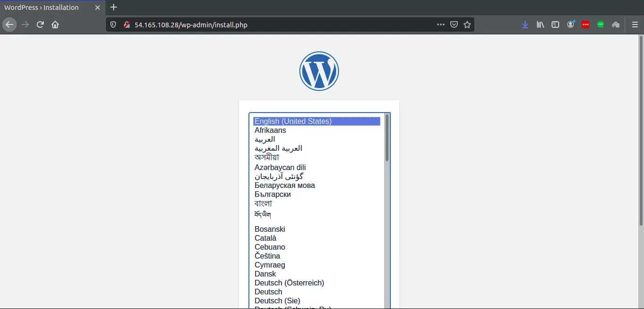Click the WordPress logo at top
Screen dimensions: 644x309
click(319, 71)
